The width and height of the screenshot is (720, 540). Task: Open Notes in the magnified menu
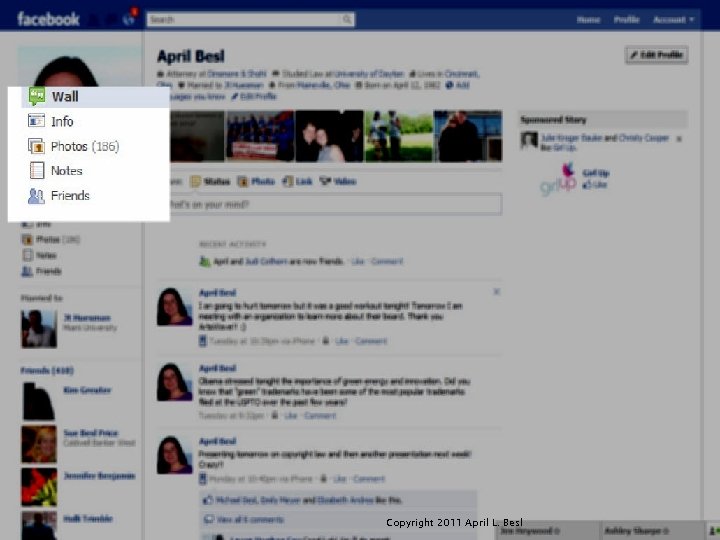click(x=67, y=171)
